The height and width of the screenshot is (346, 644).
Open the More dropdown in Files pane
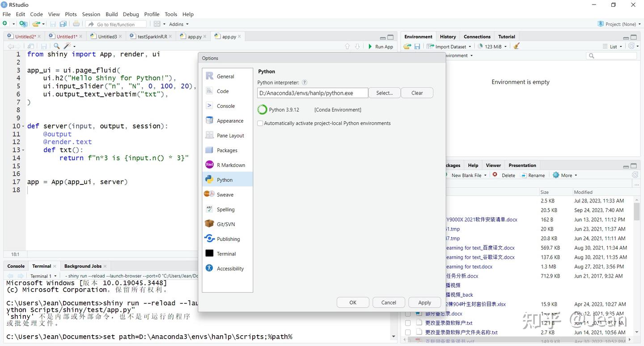564,175
